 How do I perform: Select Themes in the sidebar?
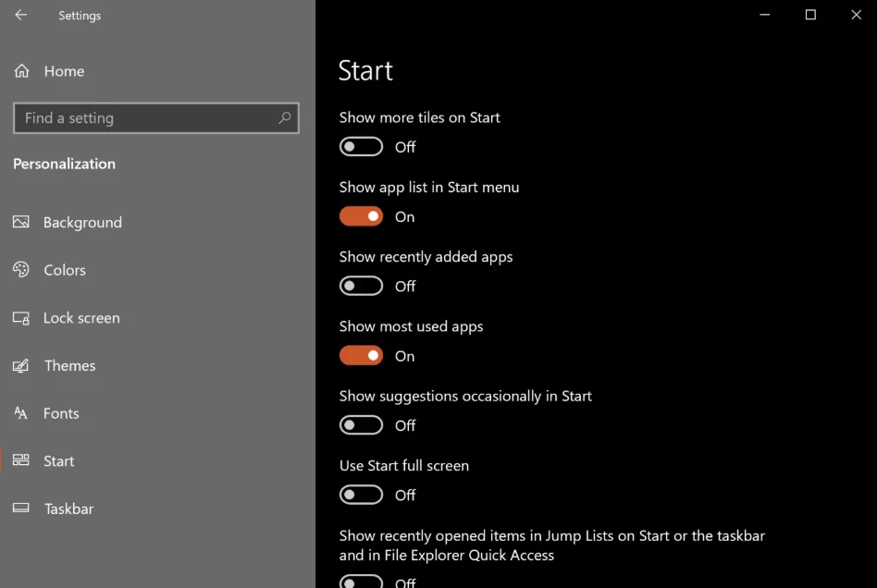click(x=70, y=365)
